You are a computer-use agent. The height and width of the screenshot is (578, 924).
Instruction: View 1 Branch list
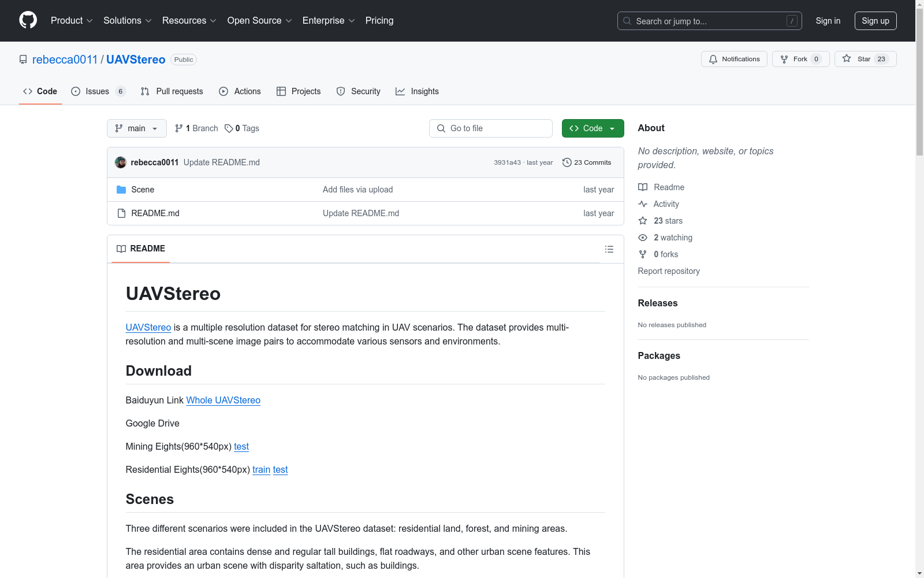pos(196,128)
